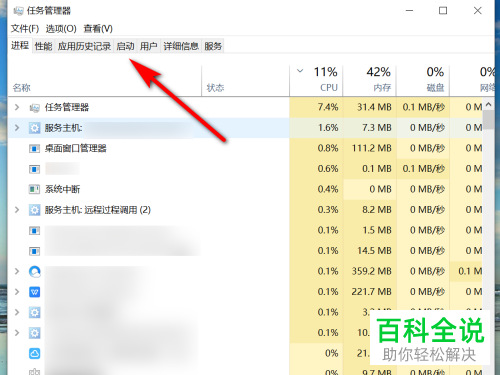Viewport: 500px width, 375px height.
Task: Open the 查看(V) menu
Action: coord(98,29)
